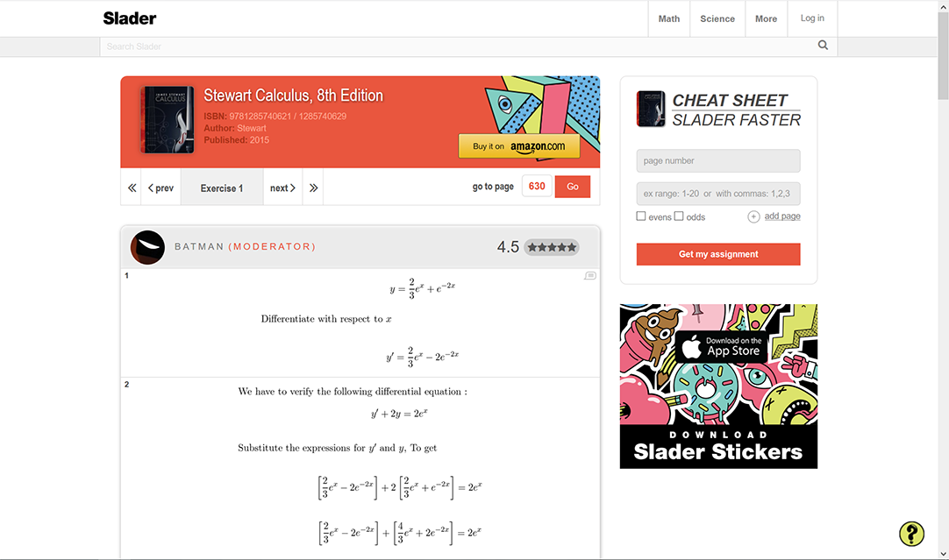This screenshot has width=949, height=560.
Task: Click the cheat sheet book thumbnail
Action: [x=651, y=109]
